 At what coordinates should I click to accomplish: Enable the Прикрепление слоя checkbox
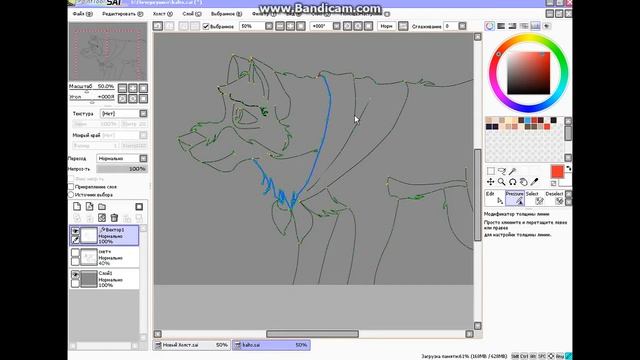coord(71,187)
